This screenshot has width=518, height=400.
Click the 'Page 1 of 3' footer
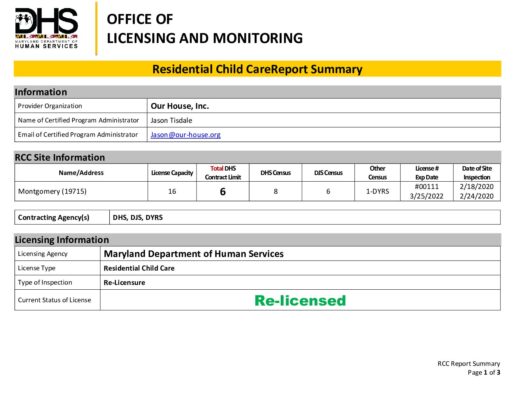tap(484, 372)
